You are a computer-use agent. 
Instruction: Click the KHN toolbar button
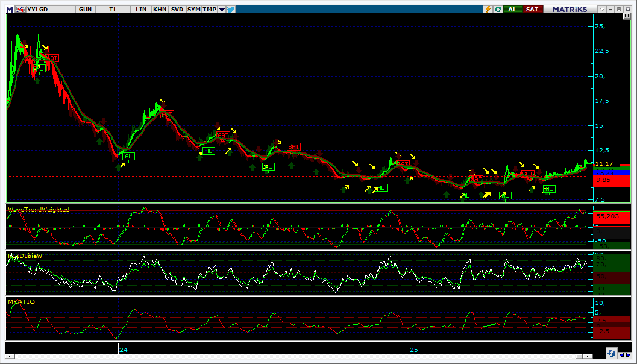click(160, 10)
